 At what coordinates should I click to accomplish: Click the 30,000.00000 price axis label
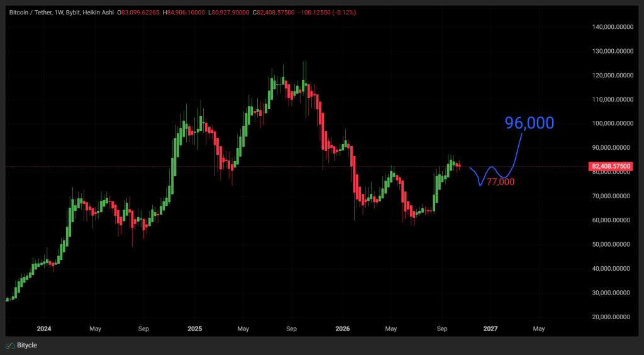[611, 293]
